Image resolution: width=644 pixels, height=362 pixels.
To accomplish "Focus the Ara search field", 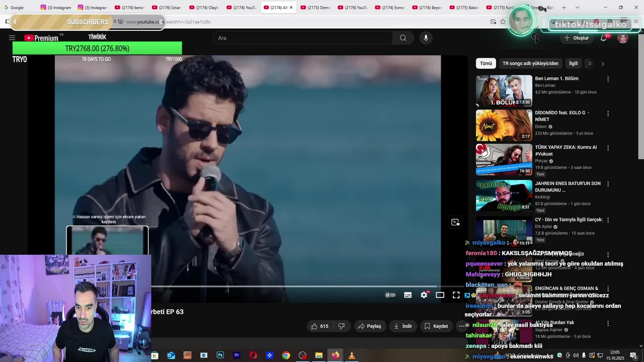I will (303, 38).
